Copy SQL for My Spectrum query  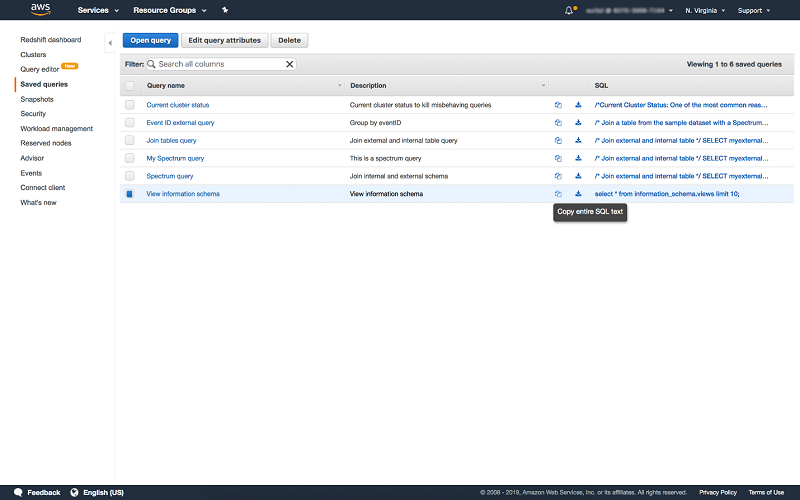(558, 158)
